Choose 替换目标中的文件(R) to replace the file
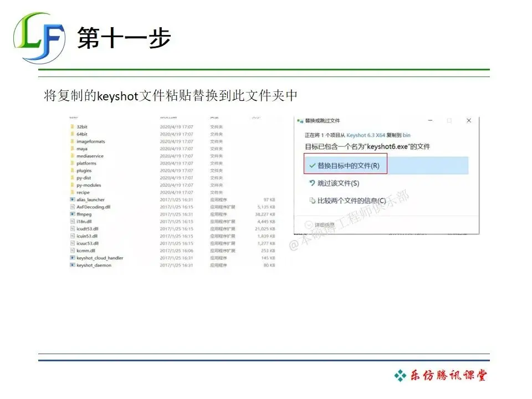 tap(386, 166)
